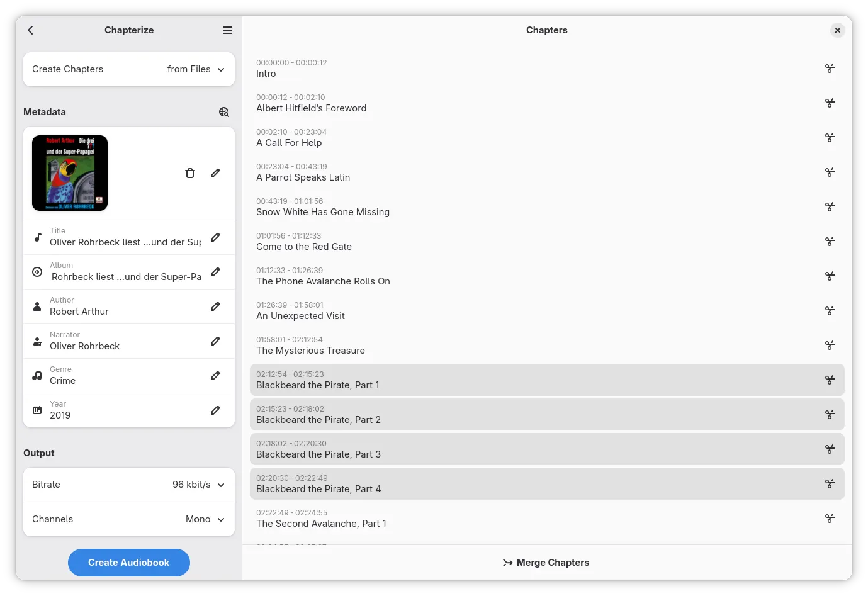The width and height of the screenshot is (868, 596).
Task: Split Albert Hitfield's Foreword chapter
Action: 830,103
